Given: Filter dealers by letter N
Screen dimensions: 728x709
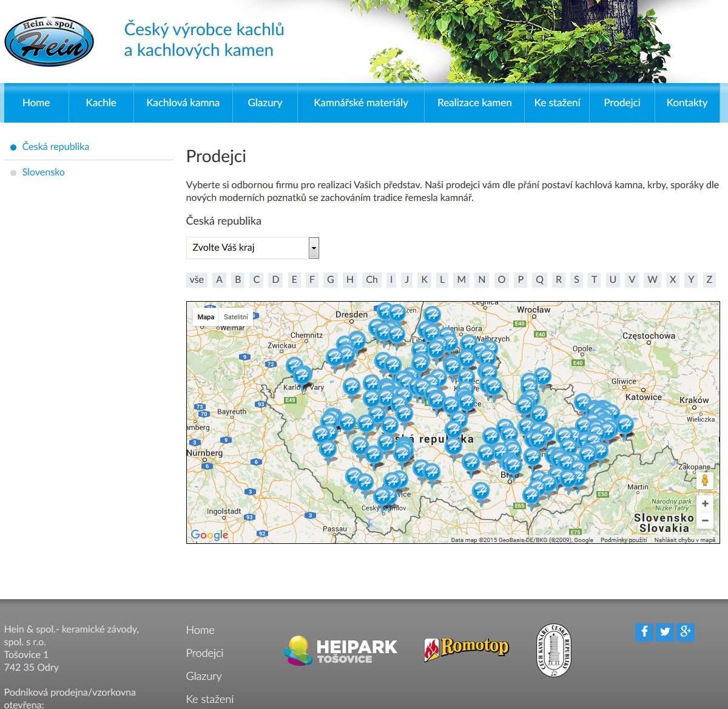Looking at the screenshot, I should pyautogui.click(x=482, y=280).
